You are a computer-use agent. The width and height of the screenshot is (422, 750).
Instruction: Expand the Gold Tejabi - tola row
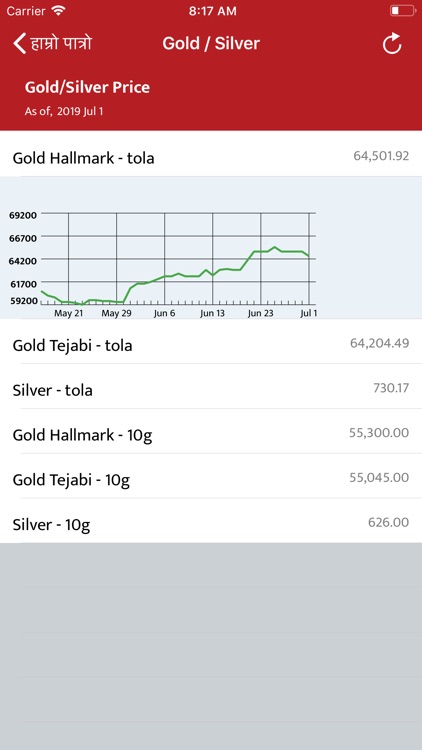211,342
